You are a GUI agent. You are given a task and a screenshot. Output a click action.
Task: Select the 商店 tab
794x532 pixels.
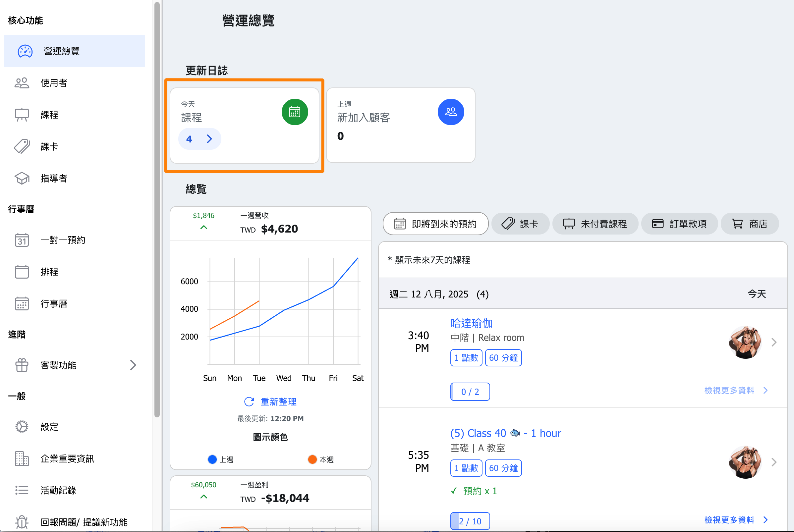pos(750,224)
